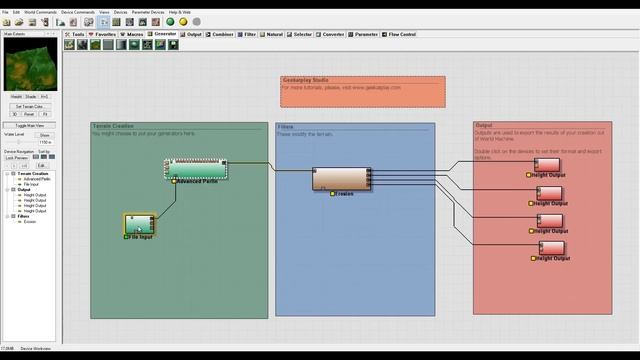Switch to the Generator device tab
The width and height of the screenshot is (640, 360).
[x=162, y=34]
